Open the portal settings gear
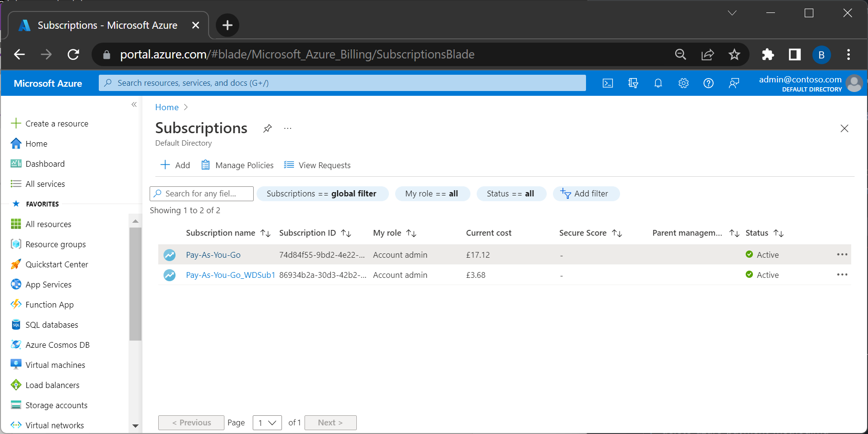868x434 pixels. pyautogui.click(x=683, y=83)
